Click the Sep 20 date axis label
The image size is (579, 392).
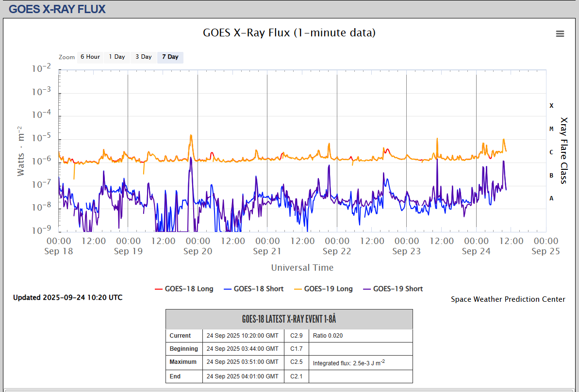(198, 251)
